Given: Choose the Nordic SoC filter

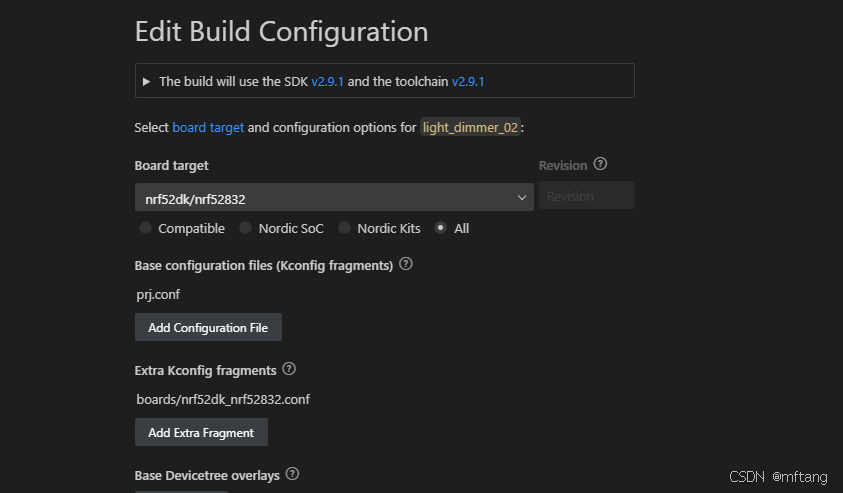Looking at the screenshot, I should point(246,228).
